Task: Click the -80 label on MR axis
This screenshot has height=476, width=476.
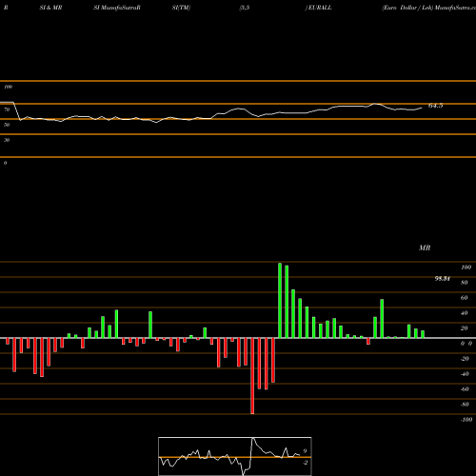Action: point(465,405)
